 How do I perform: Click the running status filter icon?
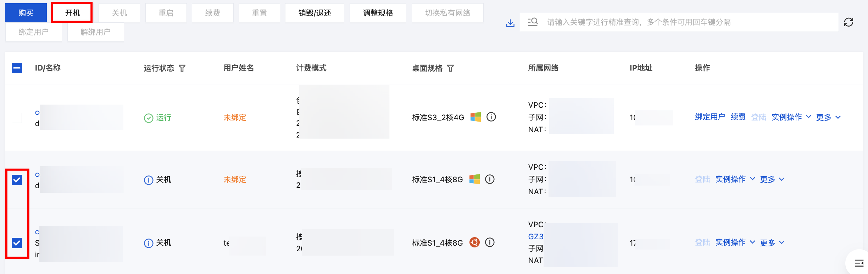coord(182,68)
